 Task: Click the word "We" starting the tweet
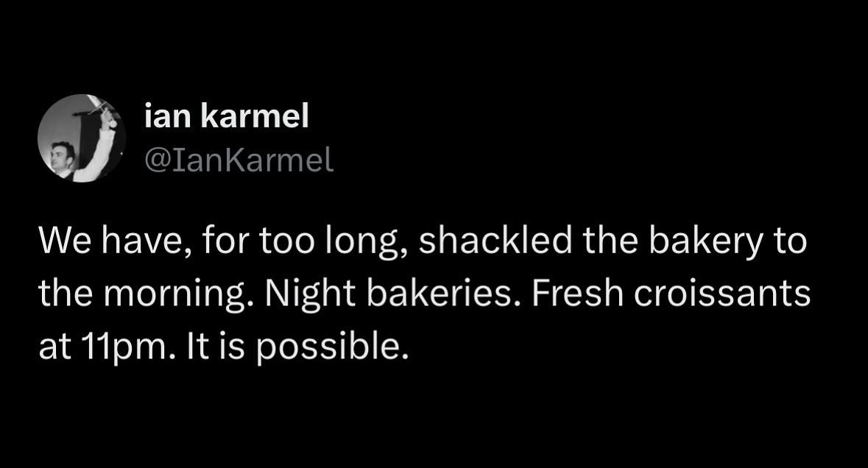pos(59,241)
